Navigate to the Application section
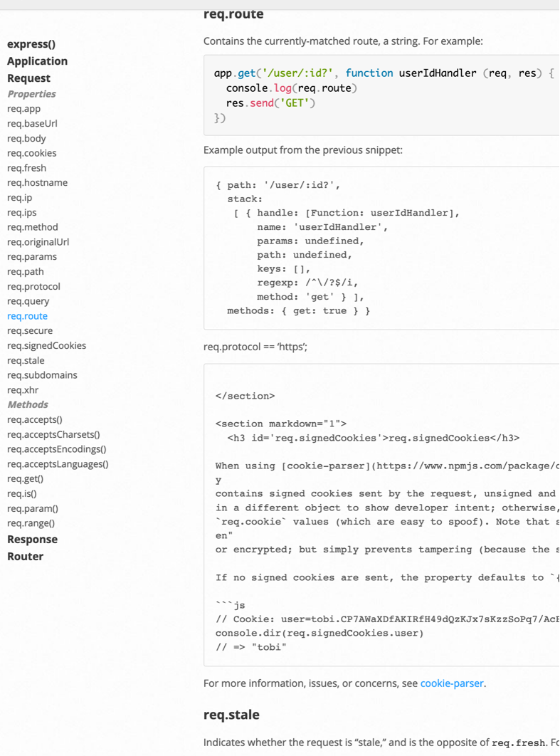Image resolution: width=560 pixels, height=756 pixels. pos(37,61)
